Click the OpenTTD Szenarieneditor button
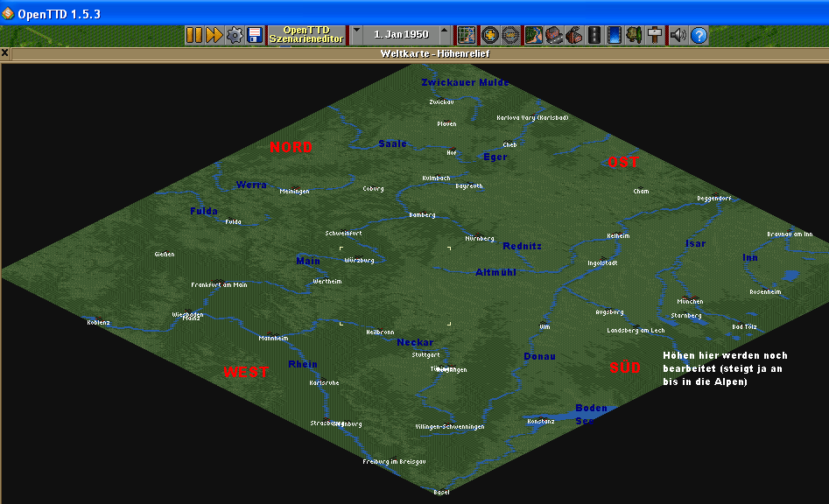Viewport: 829px width, 504px height. (306, 35)
